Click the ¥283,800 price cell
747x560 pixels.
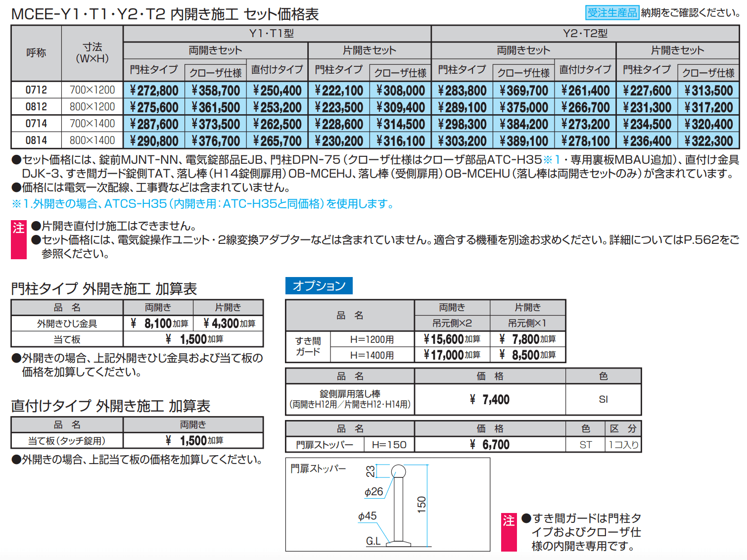click(x=462, y=91)
